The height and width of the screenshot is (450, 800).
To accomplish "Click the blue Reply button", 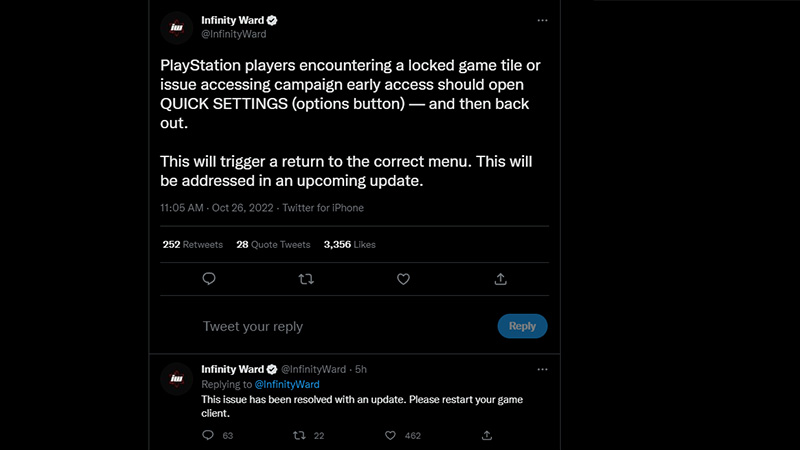I will tap(522, 326).
